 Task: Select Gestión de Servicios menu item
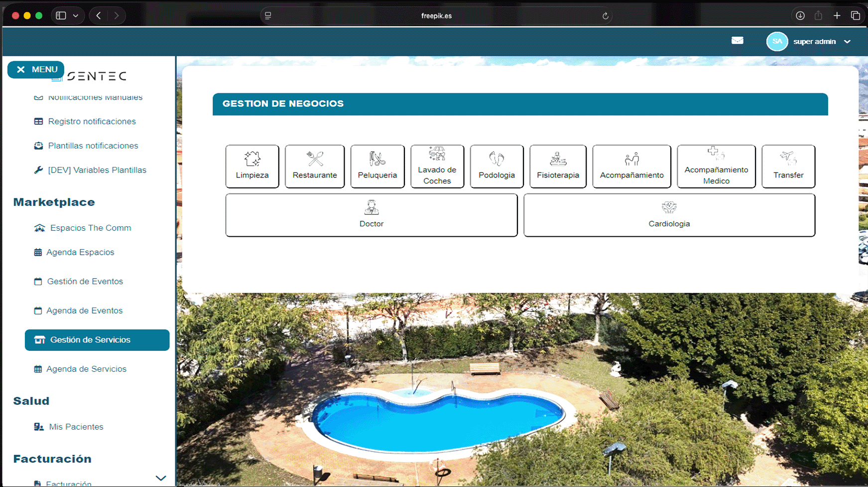coord(97,340)
